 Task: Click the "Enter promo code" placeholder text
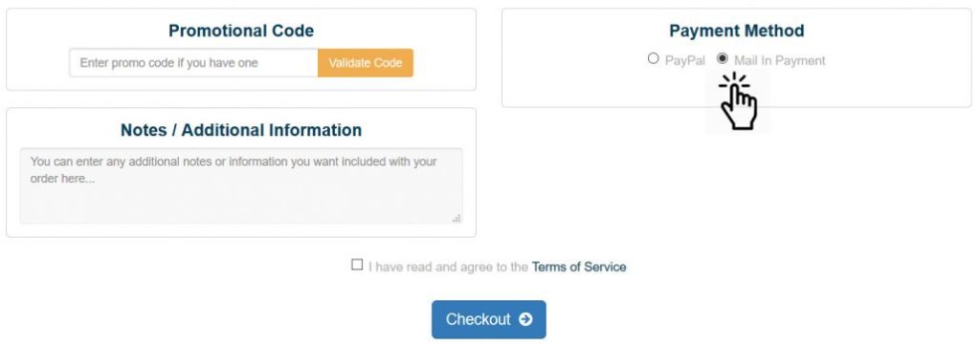168,63
